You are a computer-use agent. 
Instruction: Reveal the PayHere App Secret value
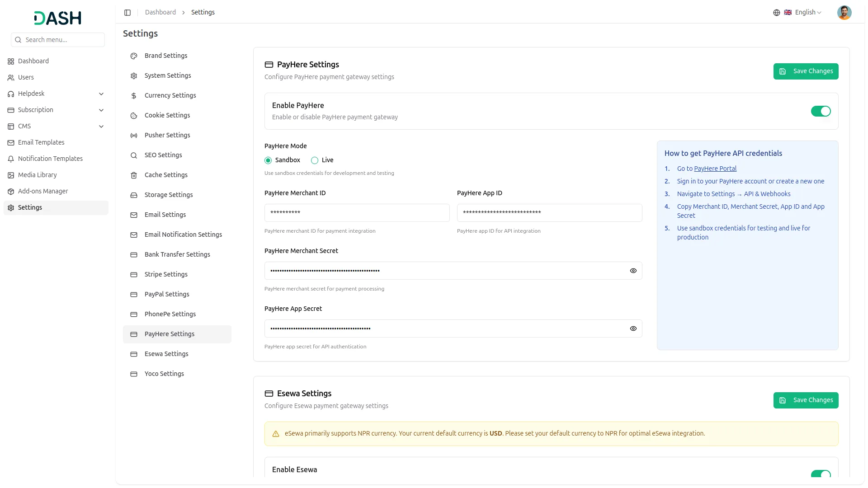pyautogui.click(x=633, y=328)
